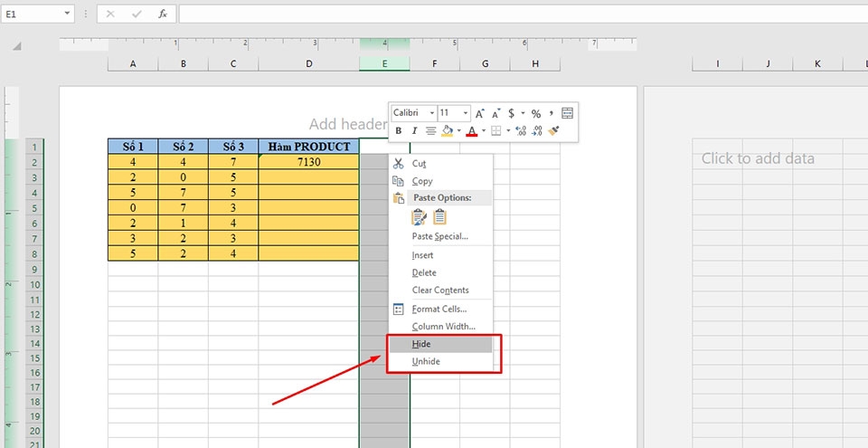Viewport: 868px width, 448px height.
Task: Open the Font Color dropdown arrow
Action: (x=483, y=131)
